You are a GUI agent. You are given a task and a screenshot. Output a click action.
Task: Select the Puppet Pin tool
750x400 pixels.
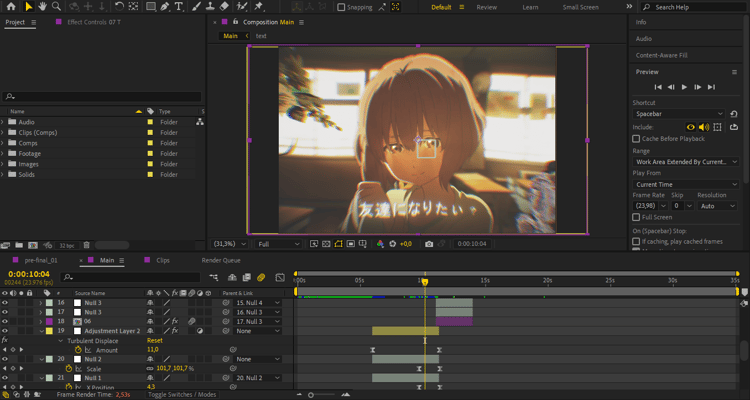258,7
